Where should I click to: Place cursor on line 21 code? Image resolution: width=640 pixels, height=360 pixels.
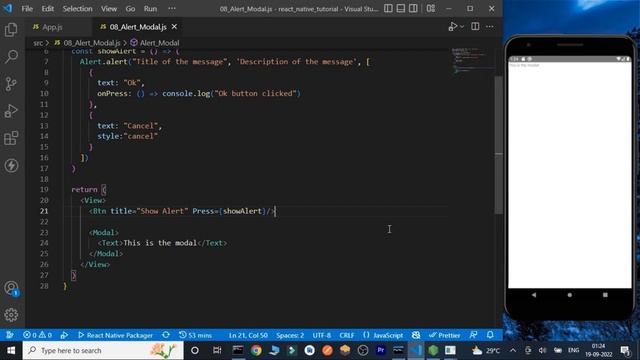click(x=183, y=211)
